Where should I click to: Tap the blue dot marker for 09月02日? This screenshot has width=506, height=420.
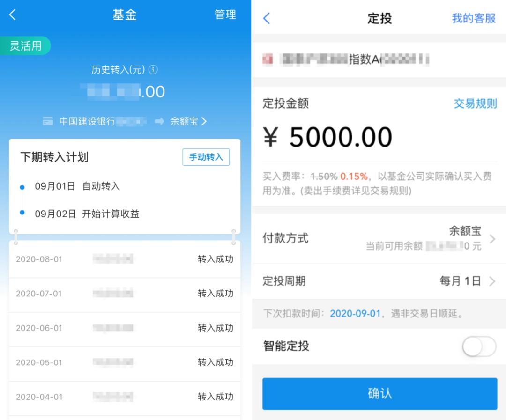22,212
